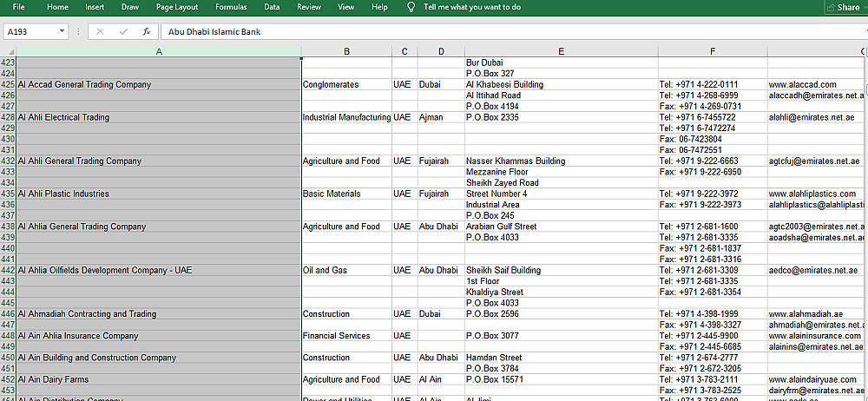Screen dimensions: 868x401
Task: Click cell 'Al Ahli General Trading Company'
Action: 159,161
